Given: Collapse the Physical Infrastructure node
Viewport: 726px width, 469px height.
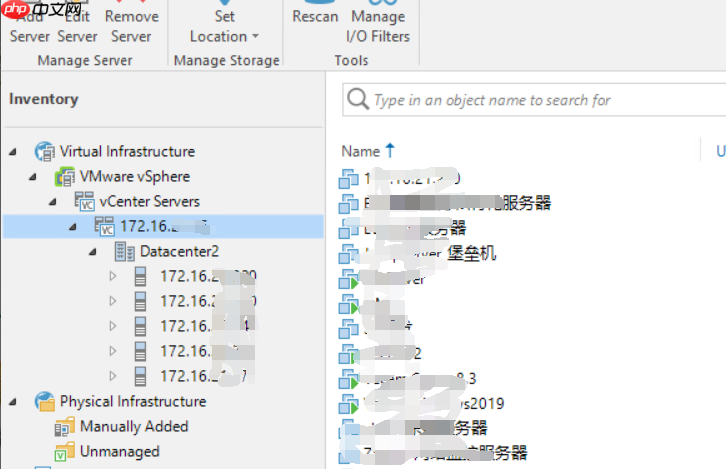Looking at the screenshot, I should [x=13, y=402].
